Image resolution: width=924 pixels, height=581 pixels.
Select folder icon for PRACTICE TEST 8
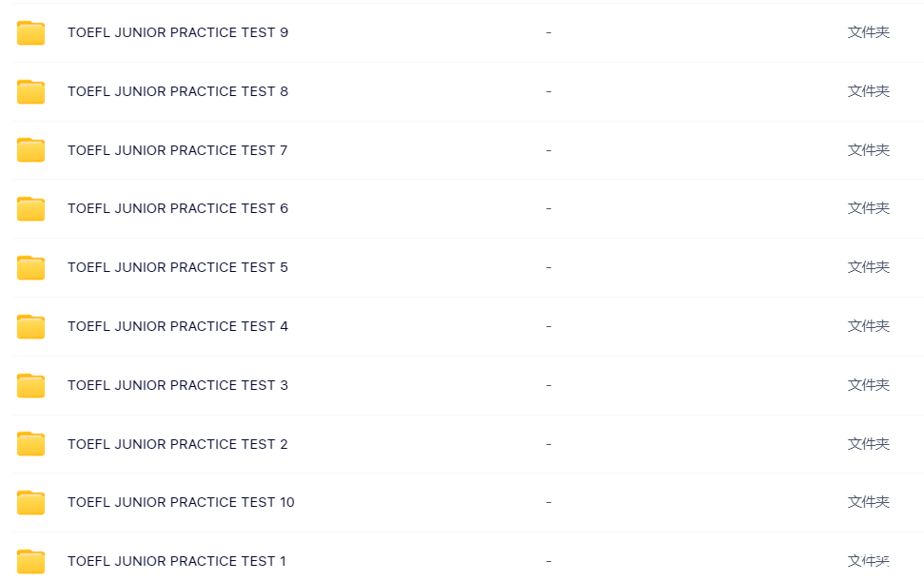[x=30, y=92]
